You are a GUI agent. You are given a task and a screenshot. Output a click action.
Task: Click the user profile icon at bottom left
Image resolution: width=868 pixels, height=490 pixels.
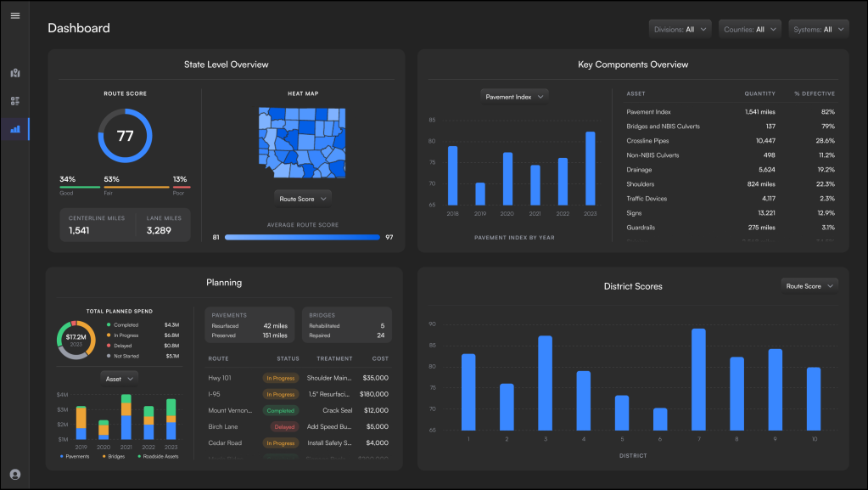click(14, 475)
